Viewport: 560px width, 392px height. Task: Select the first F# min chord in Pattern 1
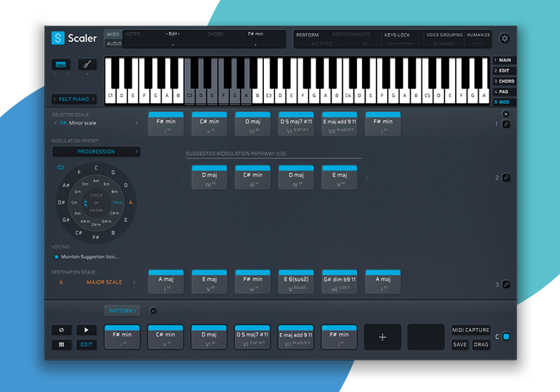(x=122, y=337)
